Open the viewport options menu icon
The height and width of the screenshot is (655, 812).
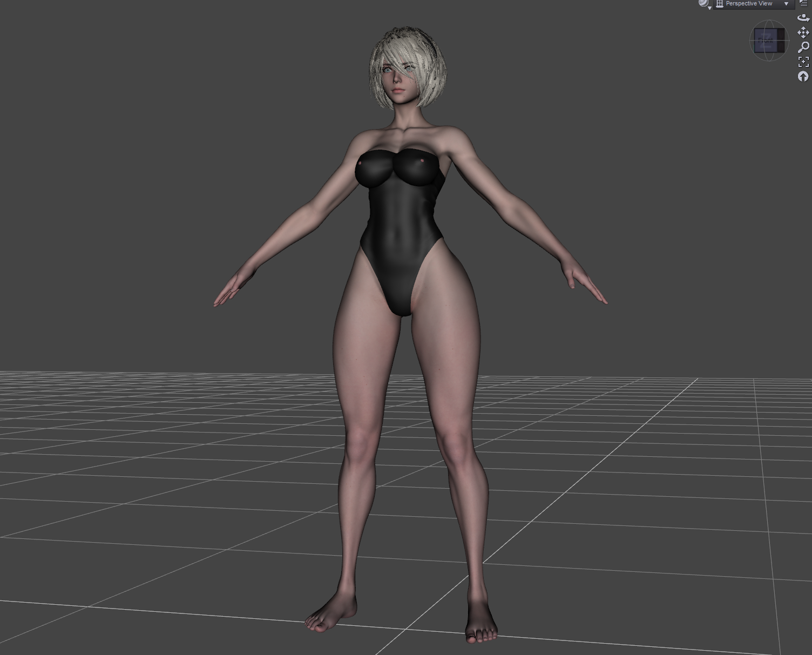point(803,3)
